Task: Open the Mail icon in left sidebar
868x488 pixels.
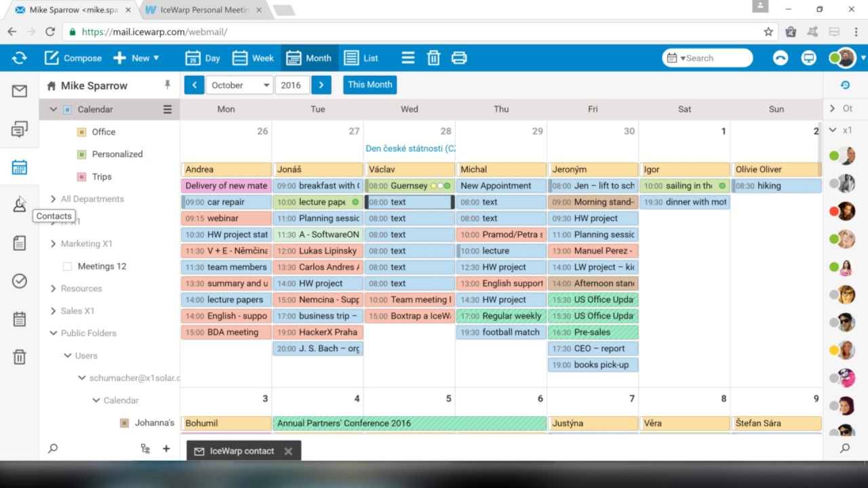Action: 19,91
